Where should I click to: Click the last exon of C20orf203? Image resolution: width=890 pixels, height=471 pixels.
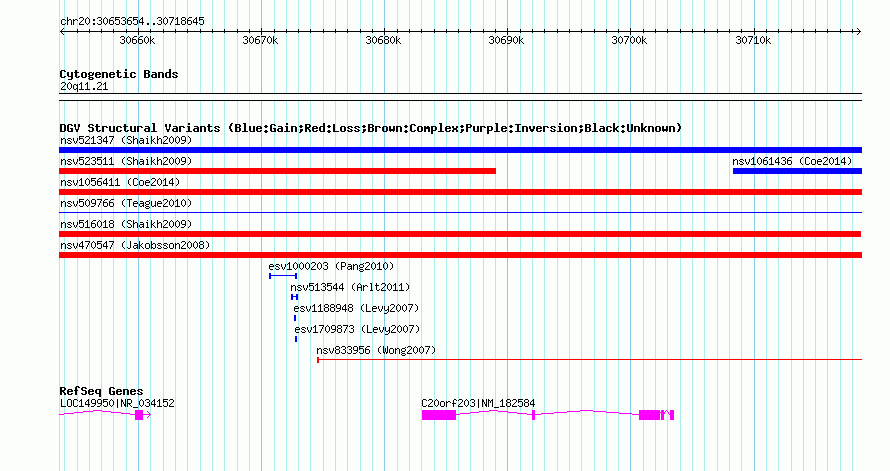pyautogui.click(x=672, y=415)
